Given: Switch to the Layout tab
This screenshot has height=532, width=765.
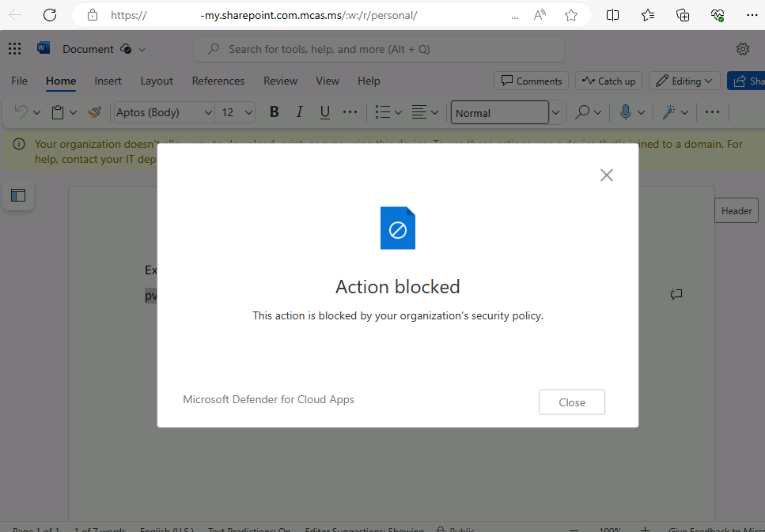Looking at the screenshot, I should coord(157,81).
